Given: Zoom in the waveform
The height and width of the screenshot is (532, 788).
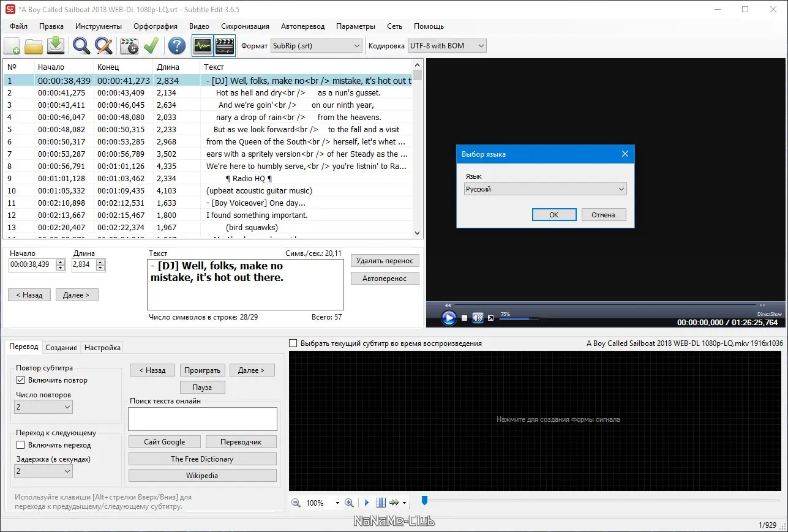Looking at the screenshot, I should (x=349, y=503).
